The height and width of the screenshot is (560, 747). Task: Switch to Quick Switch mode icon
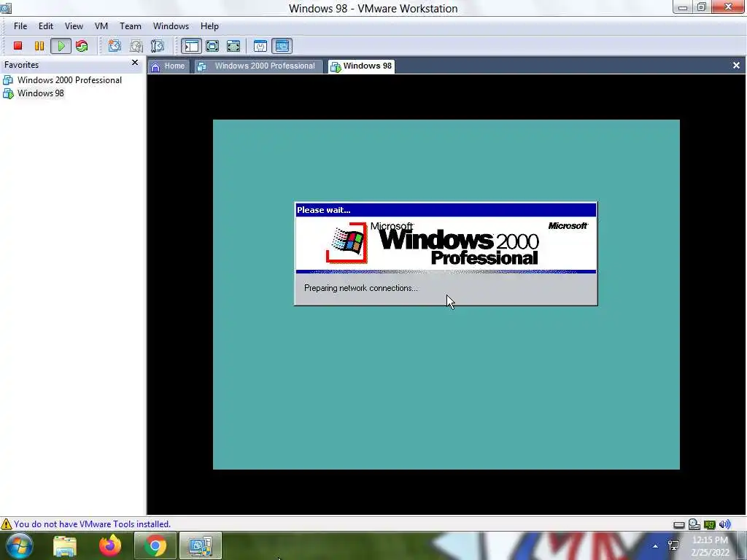coord(212,46)
